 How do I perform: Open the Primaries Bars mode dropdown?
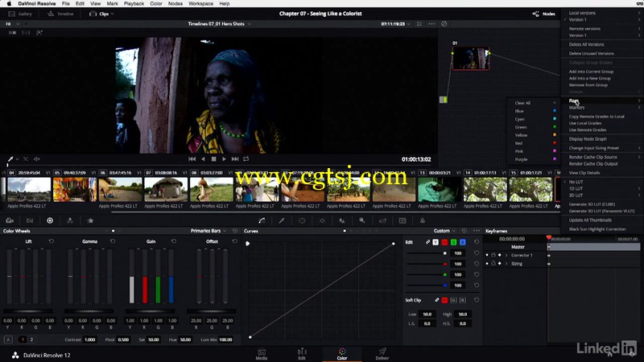208,231
